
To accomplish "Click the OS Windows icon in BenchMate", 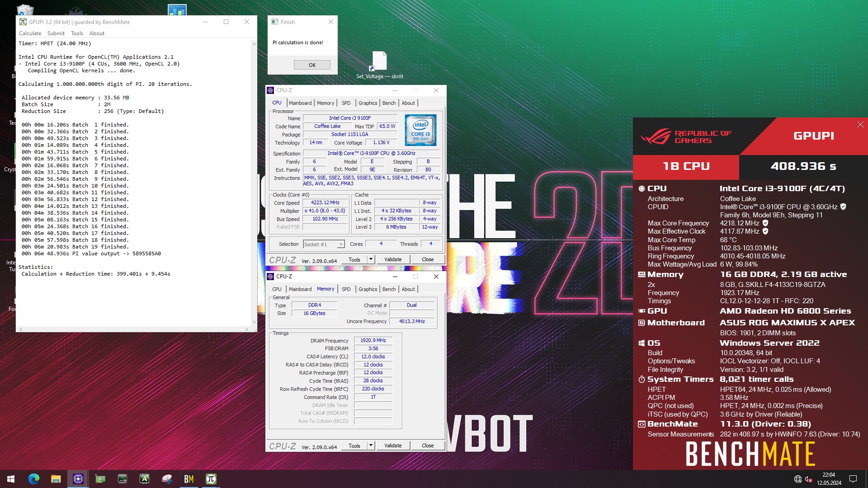I will pos(642,343).
